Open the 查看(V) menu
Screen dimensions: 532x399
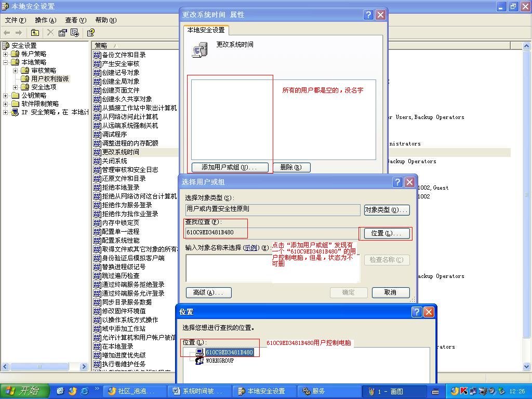[75, 20]
